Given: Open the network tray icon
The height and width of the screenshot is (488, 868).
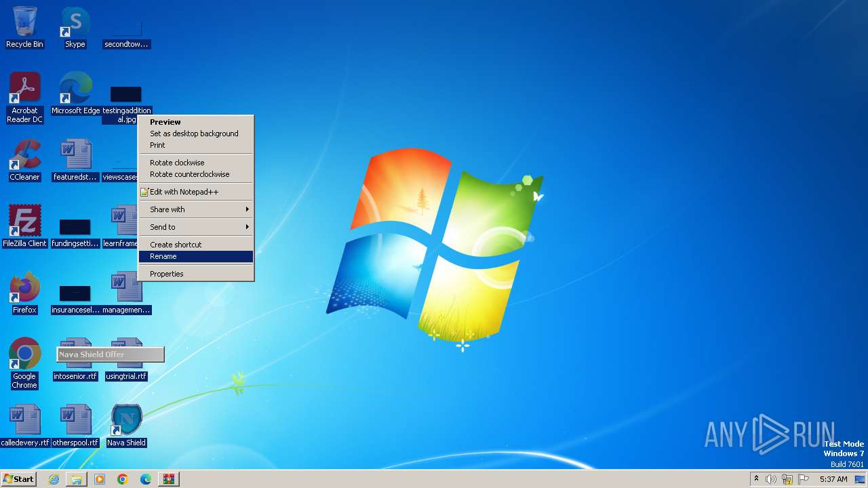Looking at the screenshot, I should [787, 479].
